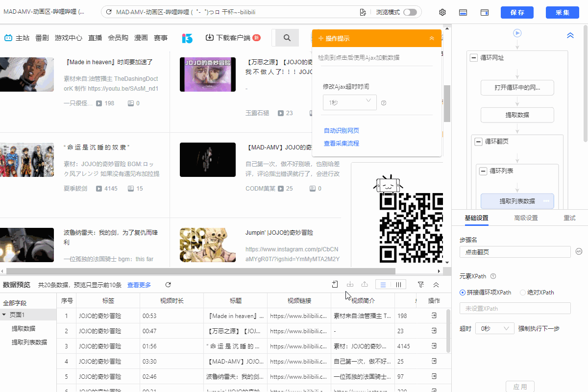The width and height of the screenshot is (588, 392).
Task: Open the 番剧 nav item
Action: click(x=42, y=38)
